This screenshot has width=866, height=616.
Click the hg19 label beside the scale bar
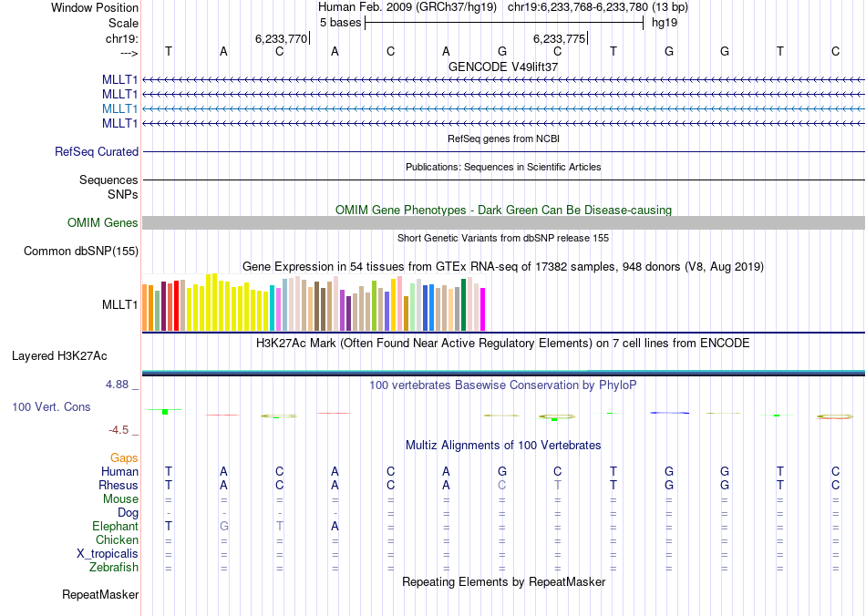(665, 23)
